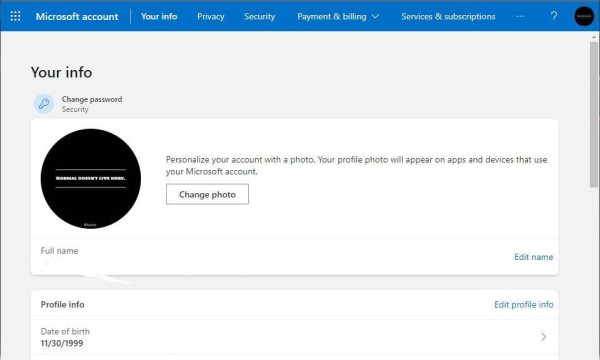Click the Microsoft account title link
The image size is (600, 360).
pos(77,16)
